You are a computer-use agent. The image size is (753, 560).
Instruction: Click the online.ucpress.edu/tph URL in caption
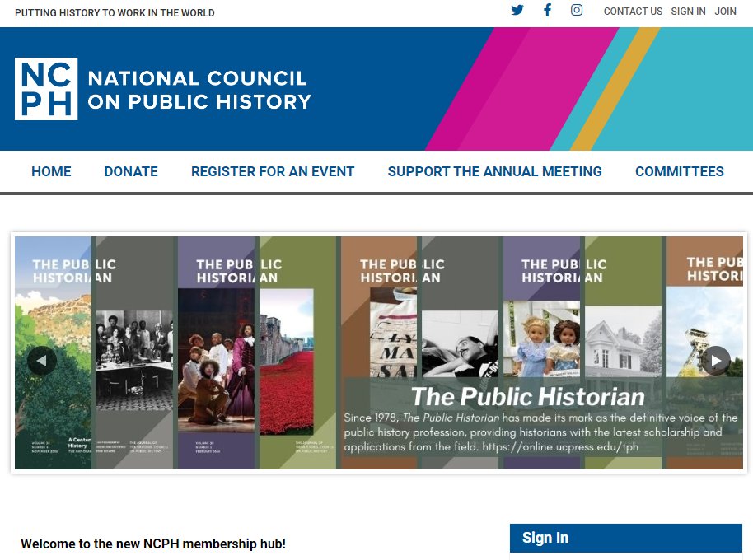point(560,446)
